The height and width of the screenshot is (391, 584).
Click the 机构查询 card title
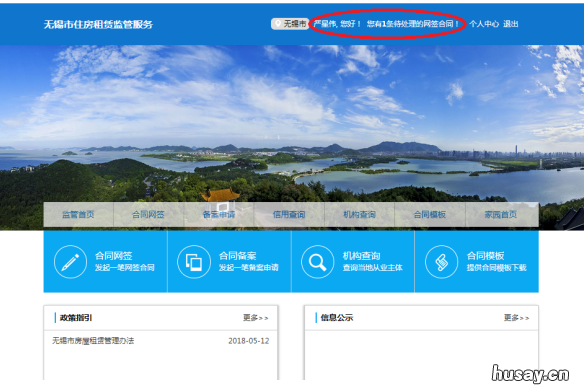point(361,256)
